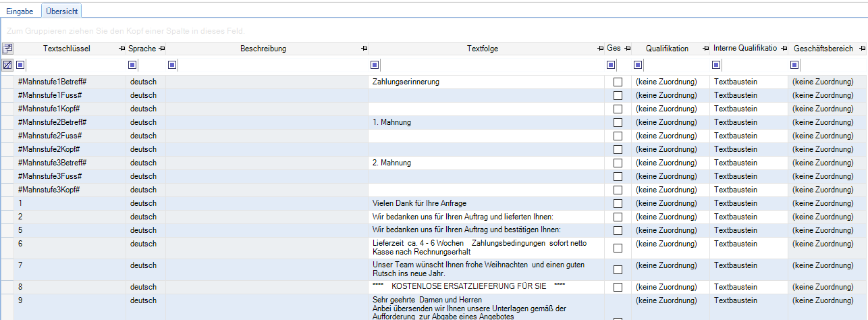The height and width of the screenshot is (320, 868).
Task: Toggle the Ges checkbox in the '1. Mahnung' row
Action: tap(618, 122)
